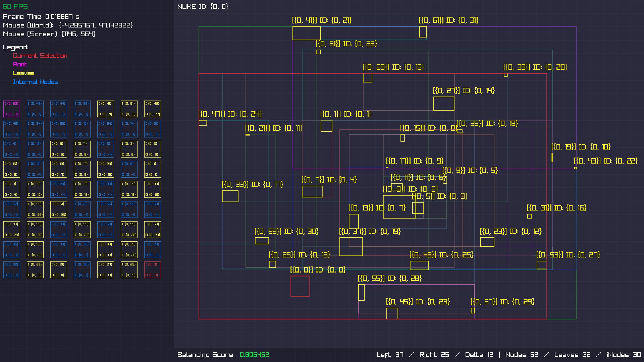Click the red current-selection tile {0, 0}

pos(153,270)
